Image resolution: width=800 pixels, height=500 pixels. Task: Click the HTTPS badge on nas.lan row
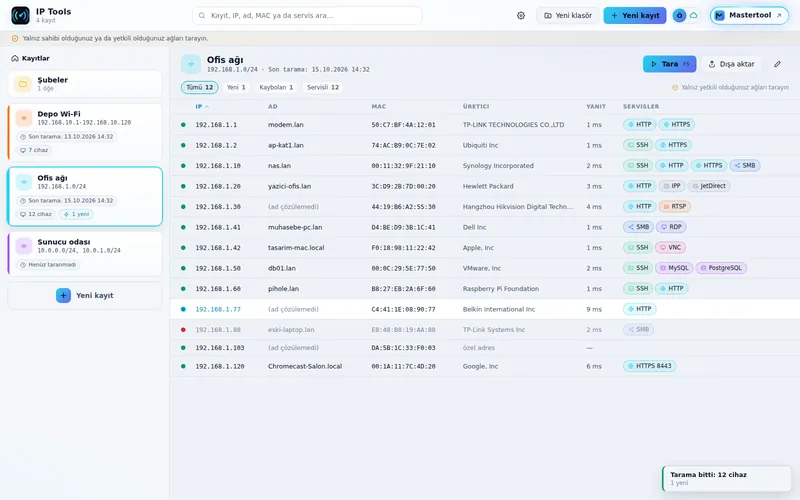[x=709, y=165]
